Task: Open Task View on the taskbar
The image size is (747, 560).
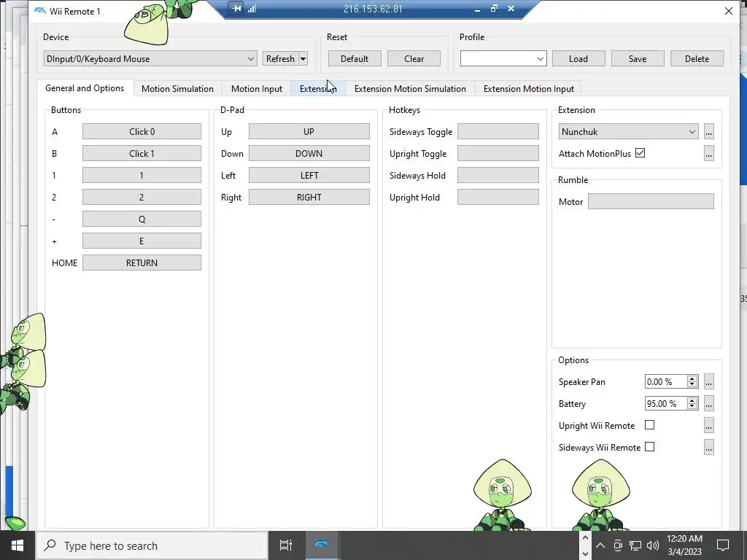Action: [x=286, y=545]
